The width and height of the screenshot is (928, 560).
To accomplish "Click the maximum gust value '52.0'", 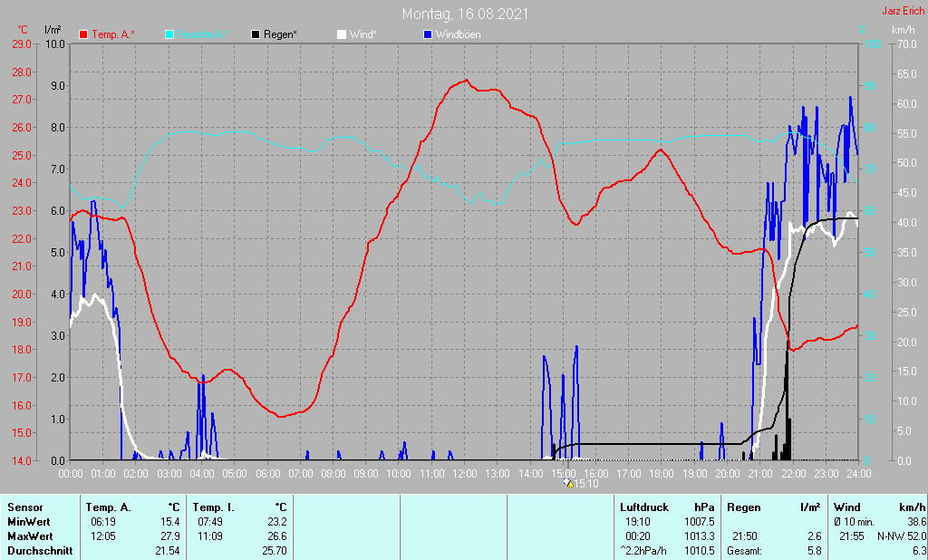I will (916, 536).
